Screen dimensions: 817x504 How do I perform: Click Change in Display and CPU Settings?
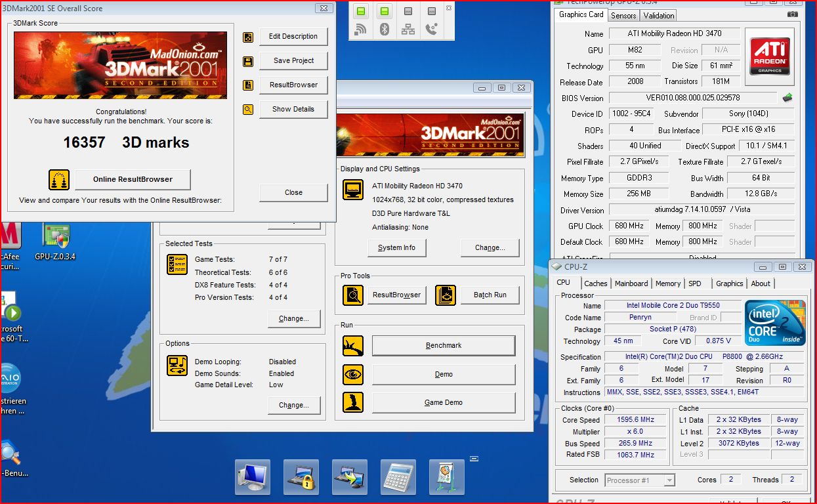click(490, 247)
